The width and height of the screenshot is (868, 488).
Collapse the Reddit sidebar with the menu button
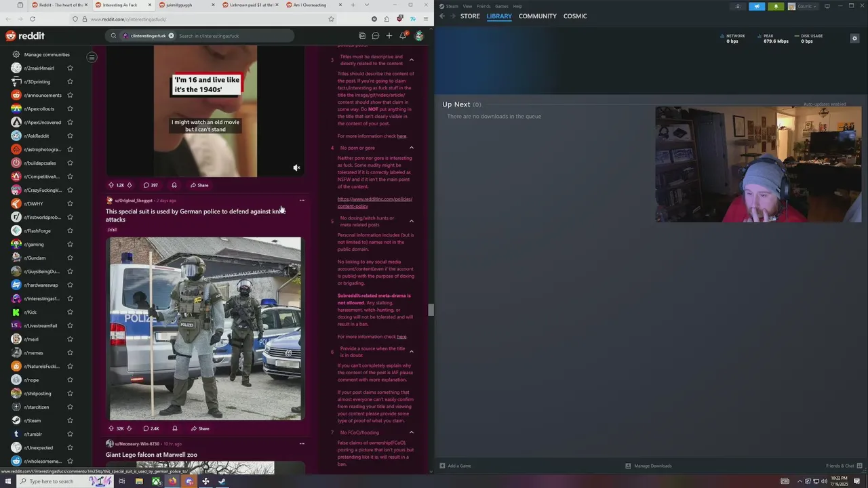(92, 57)
